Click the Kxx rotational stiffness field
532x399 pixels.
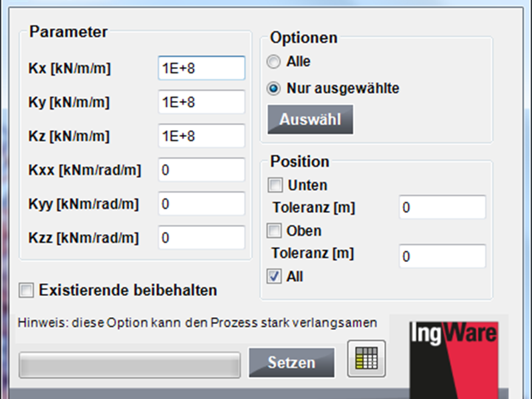click(x=201, y=170)
